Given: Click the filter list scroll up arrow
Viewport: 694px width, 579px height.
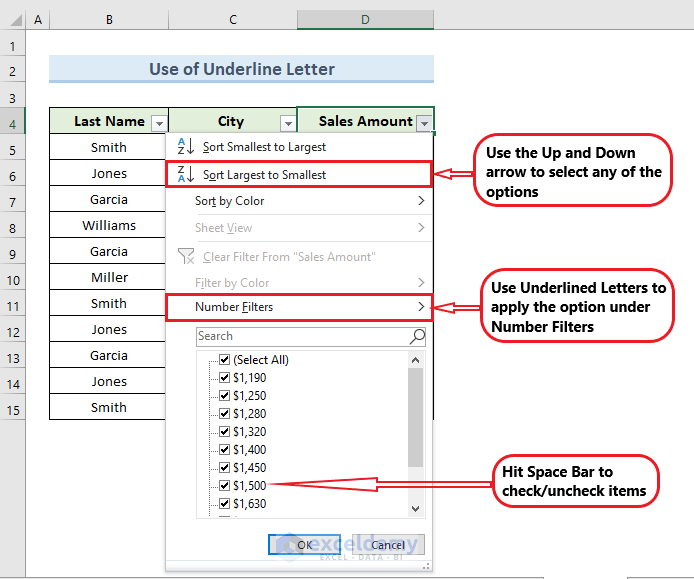Looking at the screenshot, I should click(x=415, y=360).
